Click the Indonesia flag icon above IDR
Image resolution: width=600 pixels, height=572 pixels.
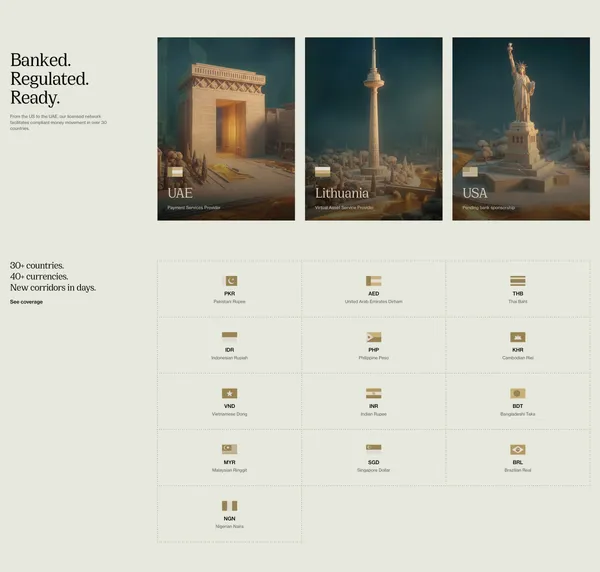230,337
